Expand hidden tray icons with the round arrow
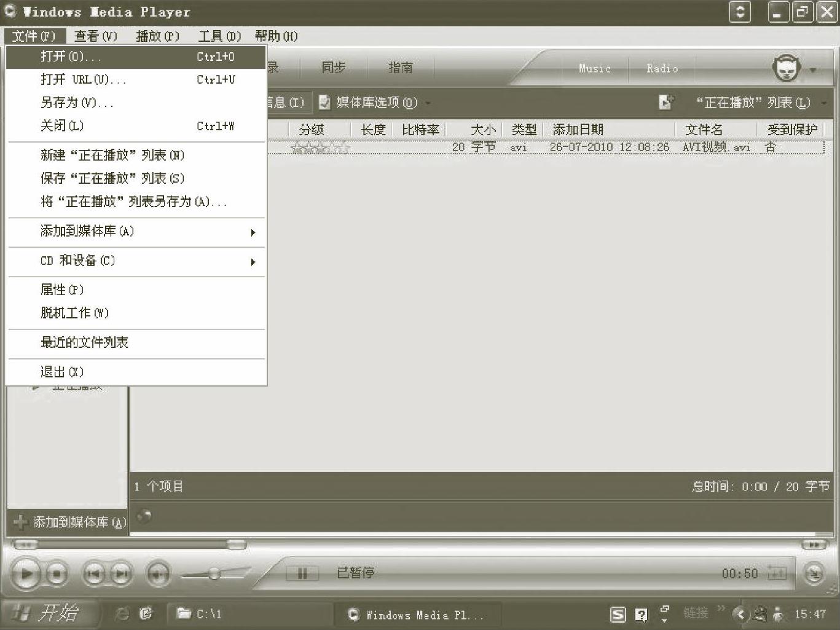 tap(740, 614)
